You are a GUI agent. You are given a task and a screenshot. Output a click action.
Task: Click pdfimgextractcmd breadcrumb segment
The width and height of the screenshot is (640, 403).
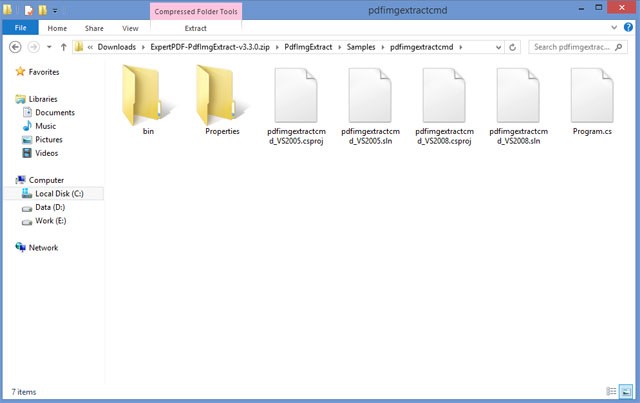point(421,47)
